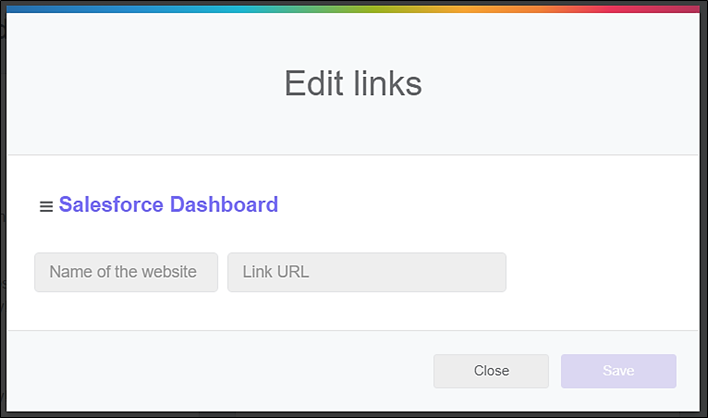This screenshot has height=418, width=708.
Task: Close the Edit links dialog
Action: pos(491,371)
